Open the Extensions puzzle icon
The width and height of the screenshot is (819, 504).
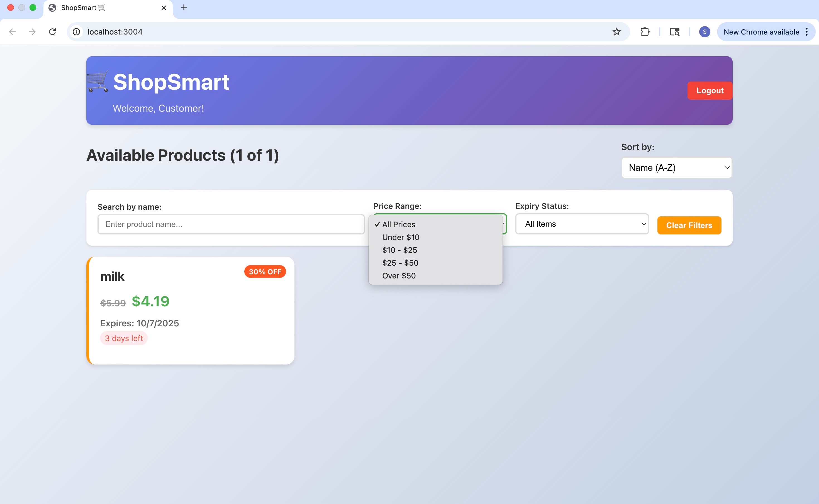(x=645, y=32)
